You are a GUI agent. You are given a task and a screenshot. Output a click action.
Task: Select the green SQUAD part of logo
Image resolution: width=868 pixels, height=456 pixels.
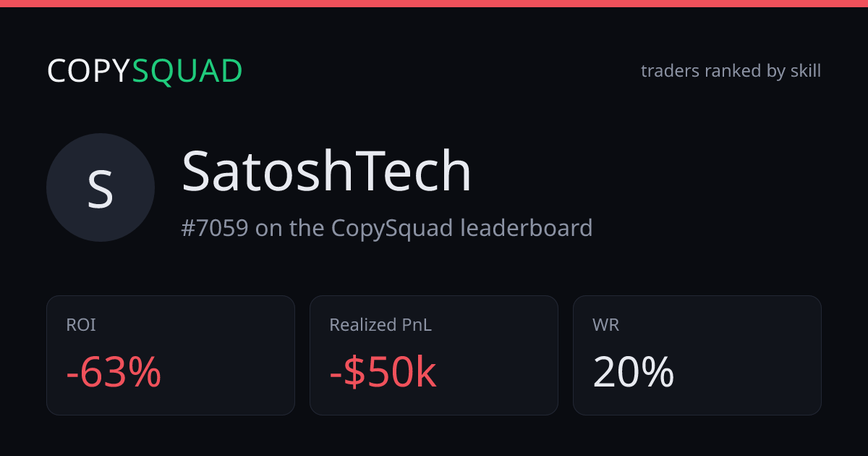tap(187, 71)
